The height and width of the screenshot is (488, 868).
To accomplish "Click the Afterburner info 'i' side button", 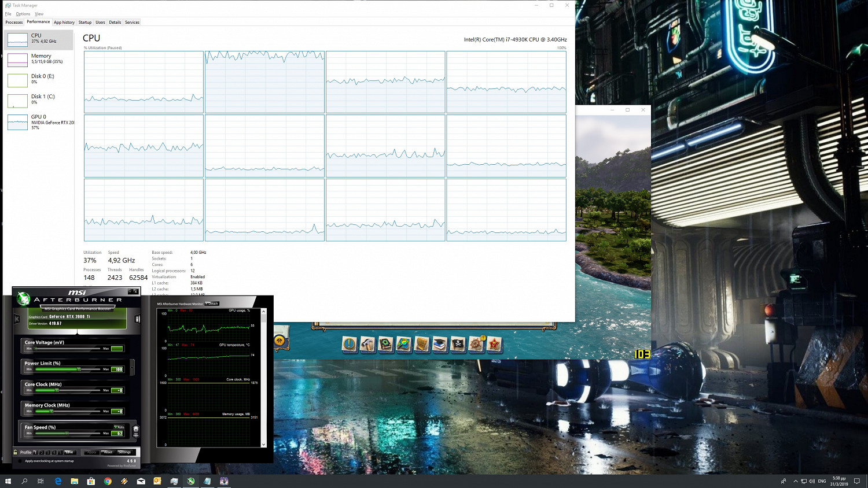I will (137, 319).
